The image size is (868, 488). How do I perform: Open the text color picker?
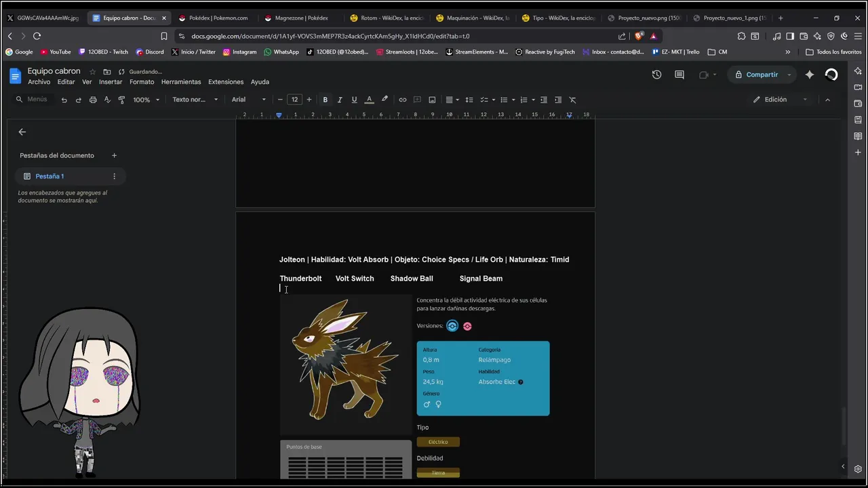pos(369,100)
